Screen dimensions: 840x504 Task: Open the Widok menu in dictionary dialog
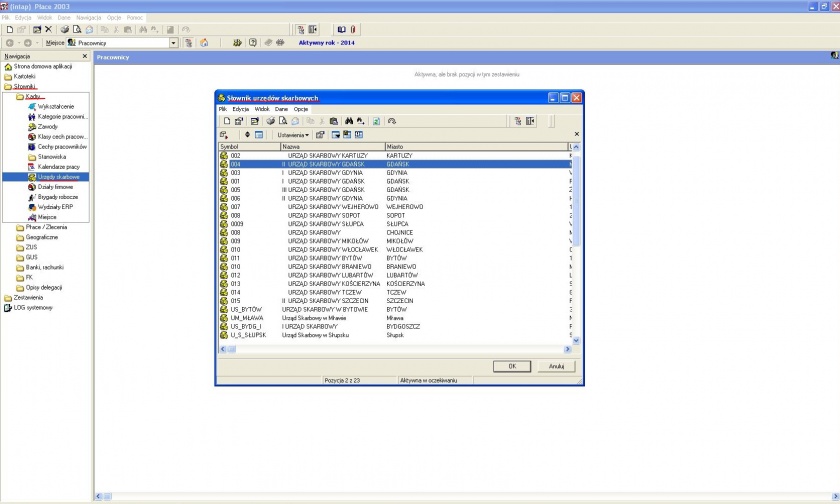pos(262,109)
